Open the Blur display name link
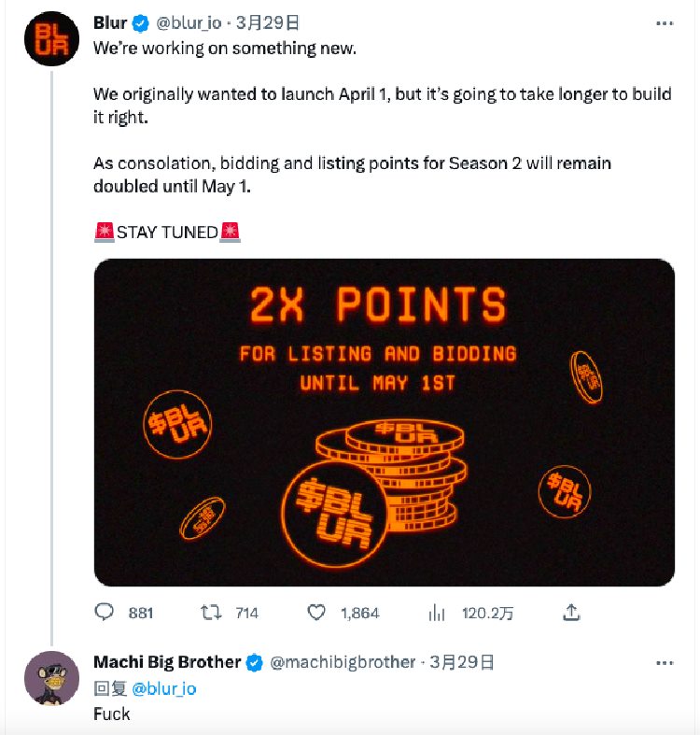The image size is (700, 735). [111, 23]
